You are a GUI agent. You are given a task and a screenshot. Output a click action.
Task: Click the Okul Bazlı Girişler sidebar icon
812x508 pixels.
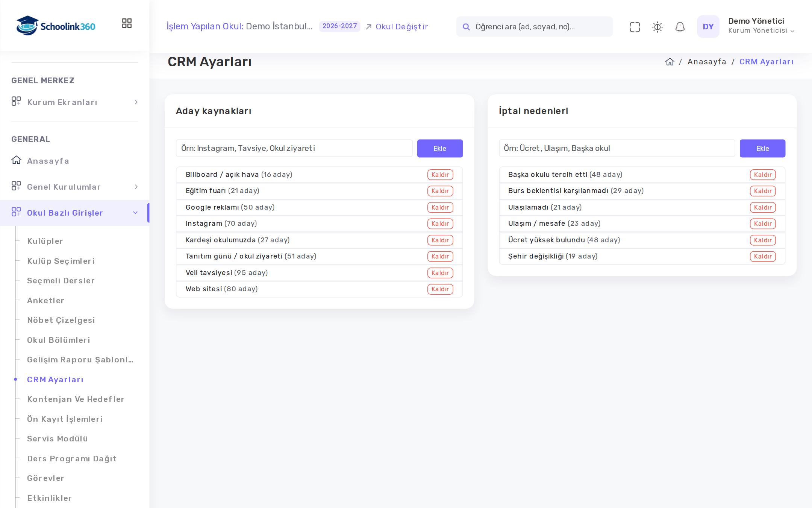click(16, 212)
